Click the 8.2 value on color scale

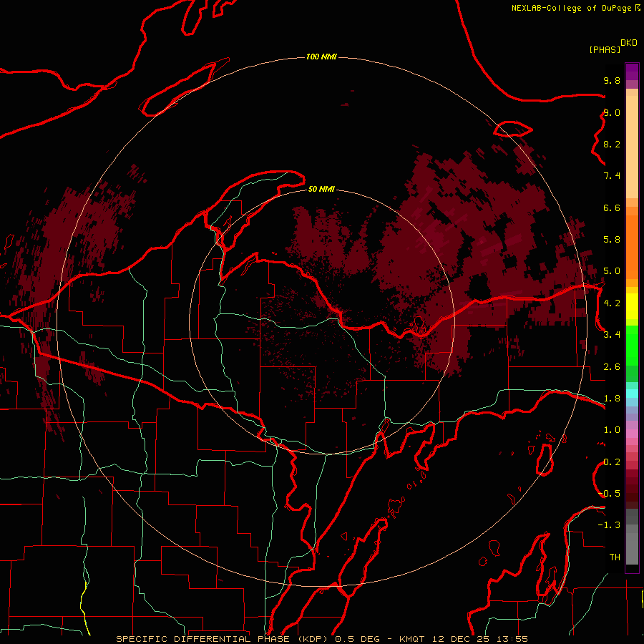612,144
